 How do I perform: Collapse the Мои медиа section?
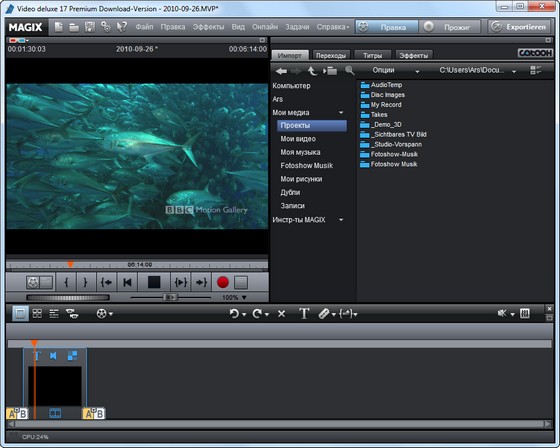click(x=341, y=113)
